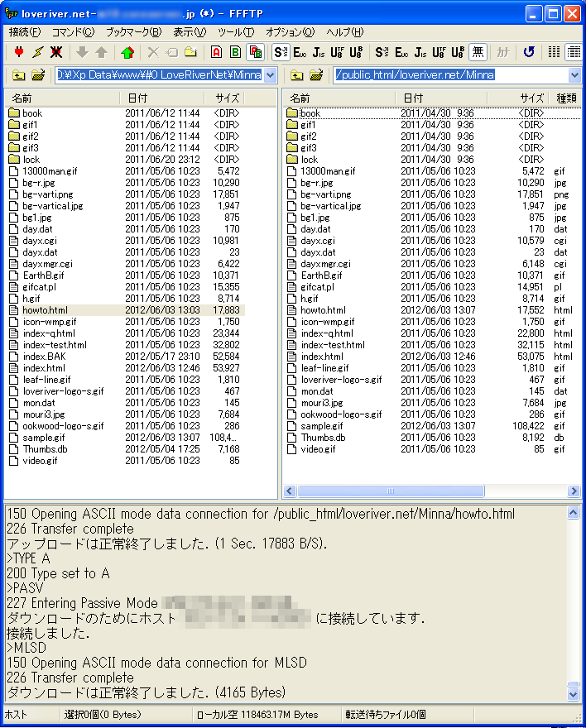586x728 pixels.
Task: Select howto.html in the local file list
Action: point(45,310)
